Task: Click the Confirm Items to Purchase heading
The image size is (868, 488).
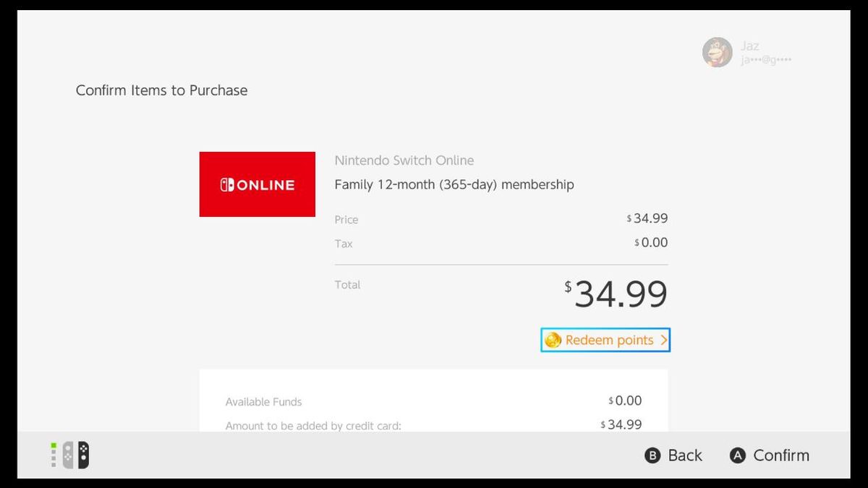Action: [x=161, y=90]
